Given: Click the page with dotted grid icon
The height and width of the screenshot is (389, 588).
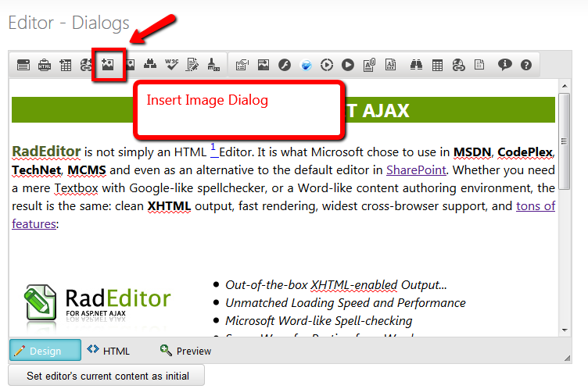Looking at the screenshot, I should coord(479,65).
